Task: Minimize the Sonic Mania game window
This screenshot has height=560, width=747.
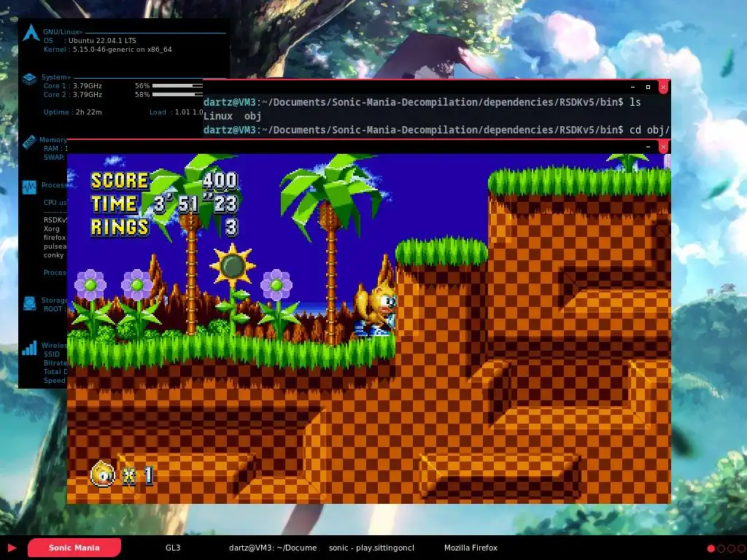Action: pyautogui.click(x=648, y=147)
